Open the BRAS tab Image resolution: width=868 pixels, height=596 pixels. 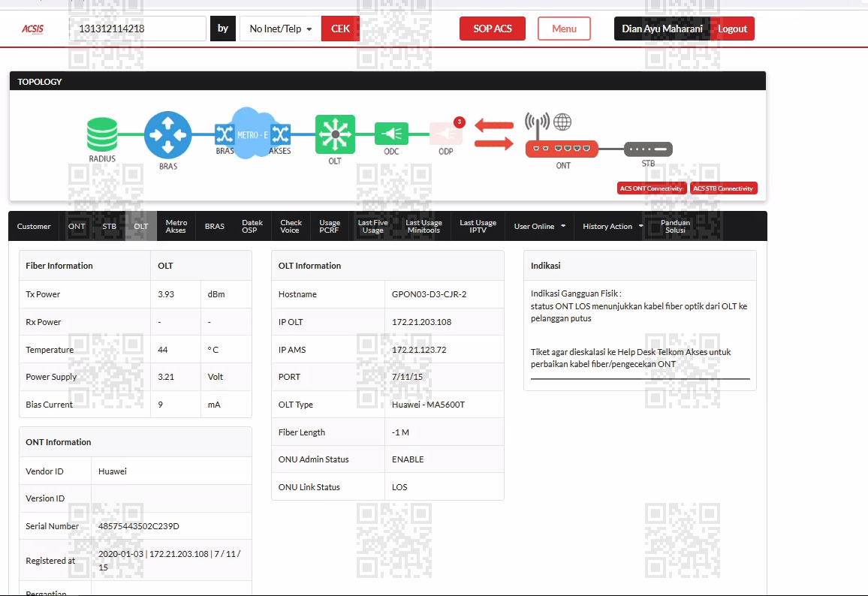(214, 227)
